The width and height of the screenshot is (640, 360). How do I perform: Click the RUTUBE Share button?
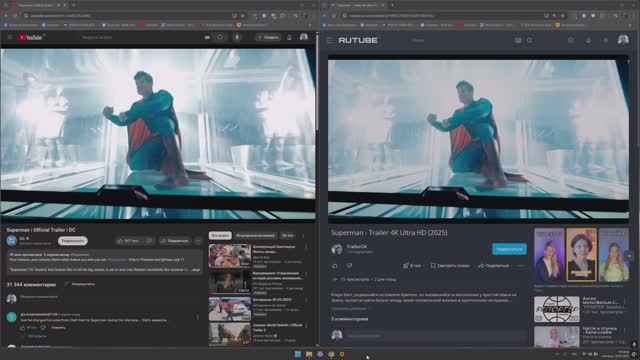coord(493,266)
